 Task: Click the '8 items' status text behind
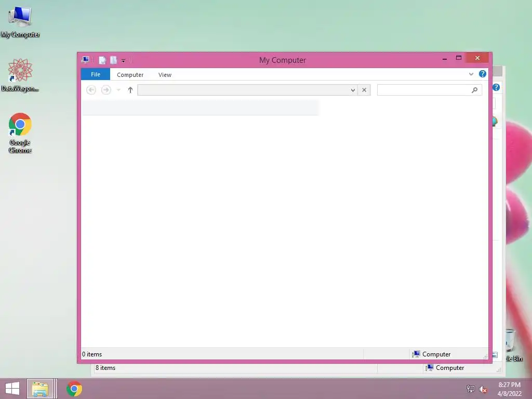point(105,368)
